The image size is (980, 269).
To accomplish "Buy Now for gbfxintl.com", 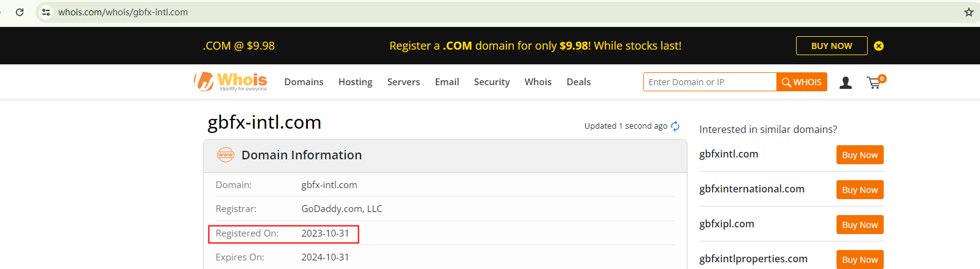I will (859, 155).
